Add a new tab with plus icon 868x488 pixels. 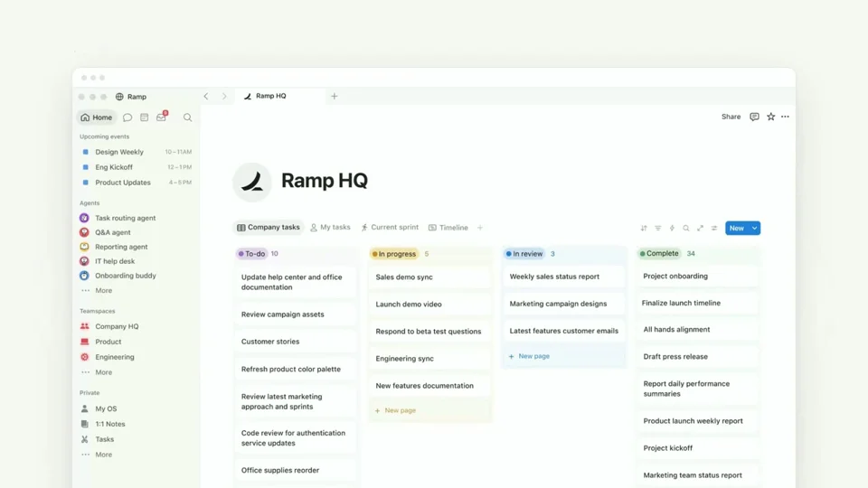(335, 97)
